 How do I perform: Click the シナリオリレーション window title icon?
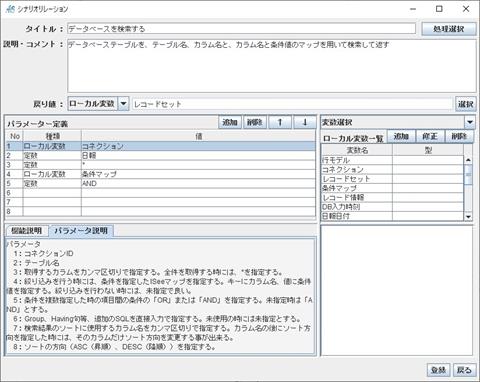click(x=10, y=9)
